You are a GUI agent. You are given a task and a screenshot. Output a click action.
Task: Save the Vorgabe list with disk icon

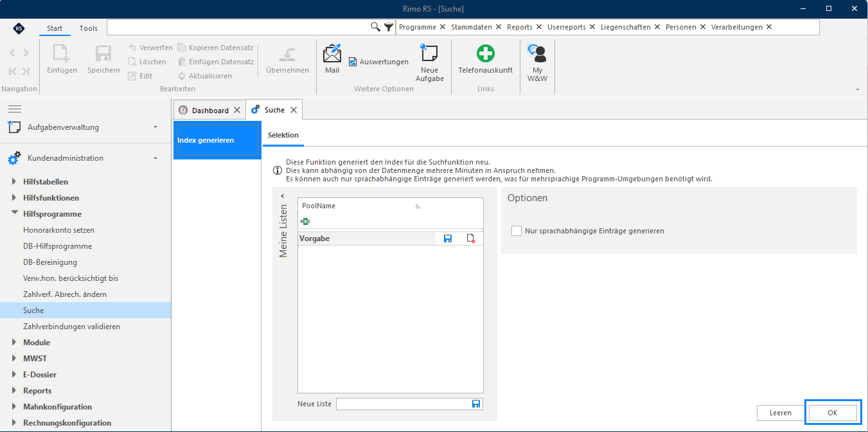448,239
